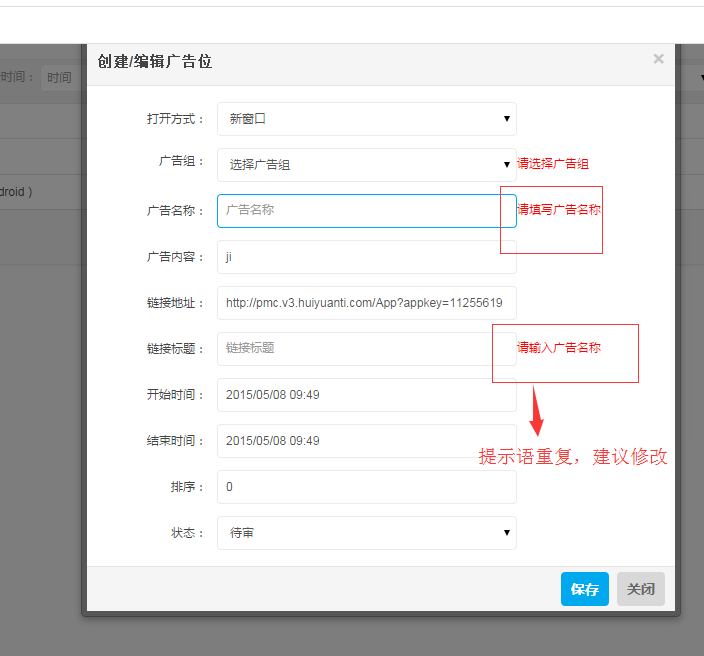Click the 链接地址 URL input field
The height and width of the screenshot is (656, 704).
click(366, 303)
